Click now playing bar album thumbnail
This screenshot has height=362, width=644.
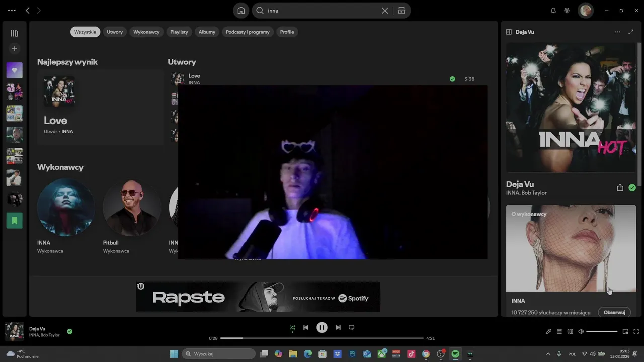(x=15, y=332)
